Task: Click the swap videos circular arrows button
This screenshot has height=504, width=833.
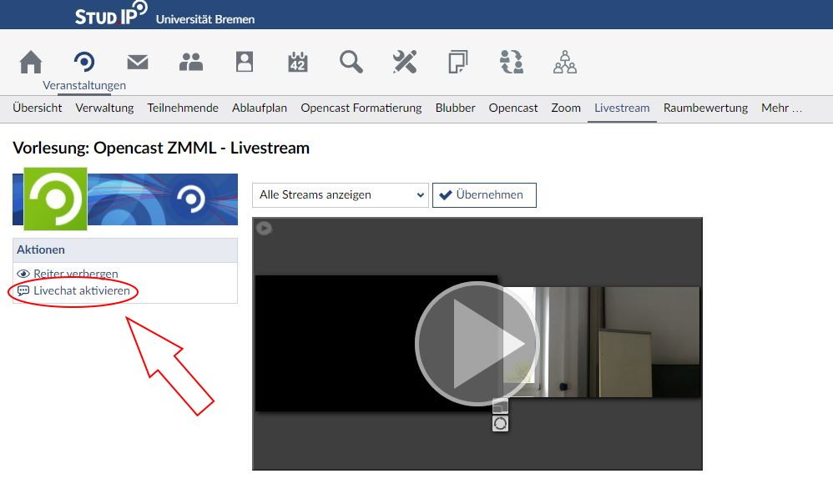Action: click(500, 424)
